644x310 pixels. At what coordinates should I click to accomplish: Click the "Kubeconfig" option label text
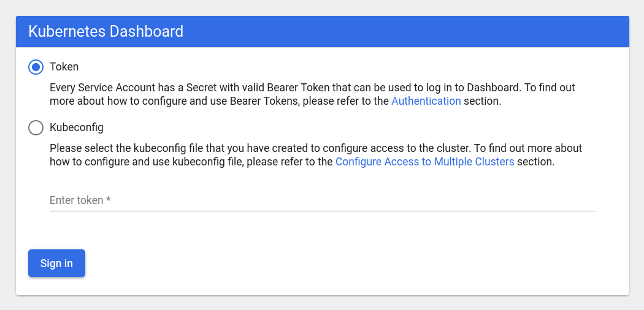click(x=76, y=128)
